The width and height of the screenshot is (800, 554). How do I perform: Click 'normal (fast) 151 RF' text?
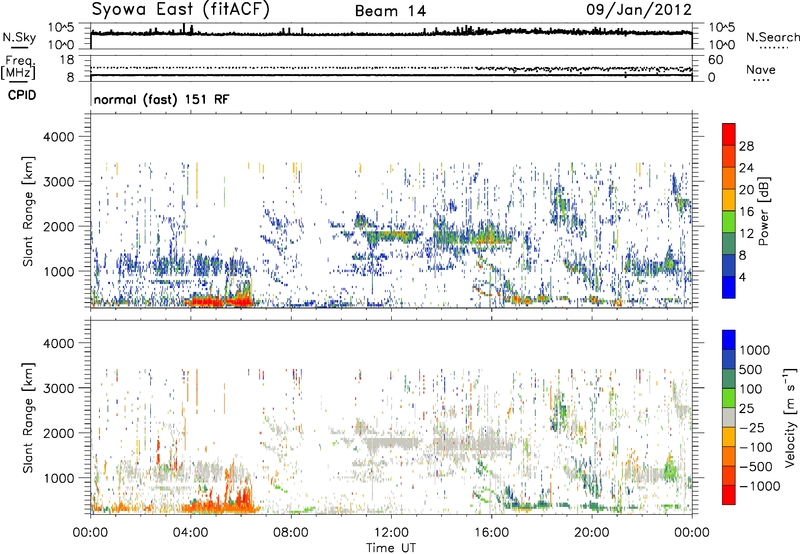click(161, 99)
